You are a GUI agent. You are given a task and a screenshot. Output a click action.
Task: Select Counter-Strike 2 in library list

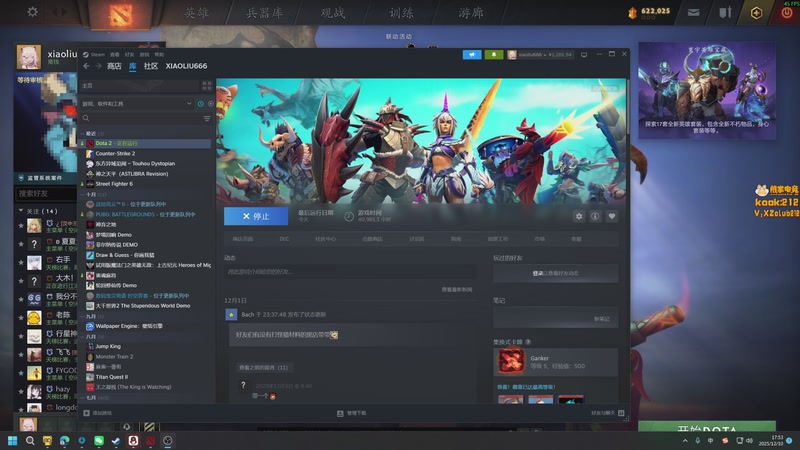pyautogui.click(x=115, y=153)
